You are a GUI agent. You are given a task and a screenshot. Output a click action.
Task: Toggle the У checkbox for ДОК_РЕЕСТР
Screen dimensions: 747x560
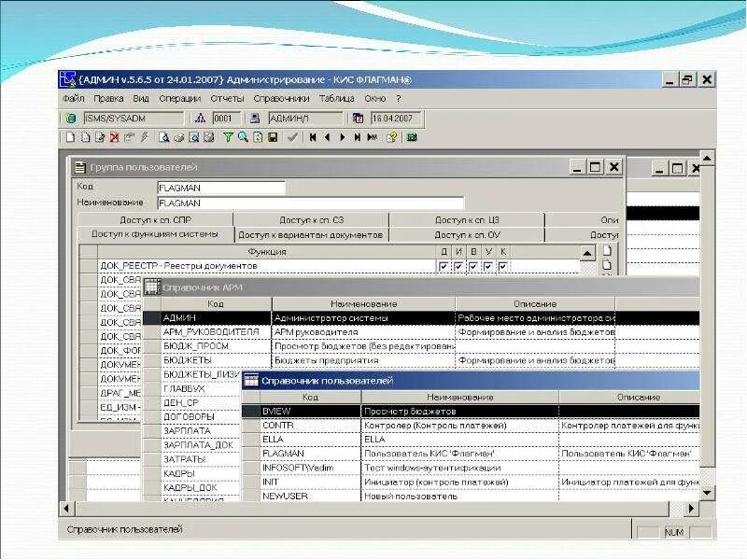click(x=487, y=266)
